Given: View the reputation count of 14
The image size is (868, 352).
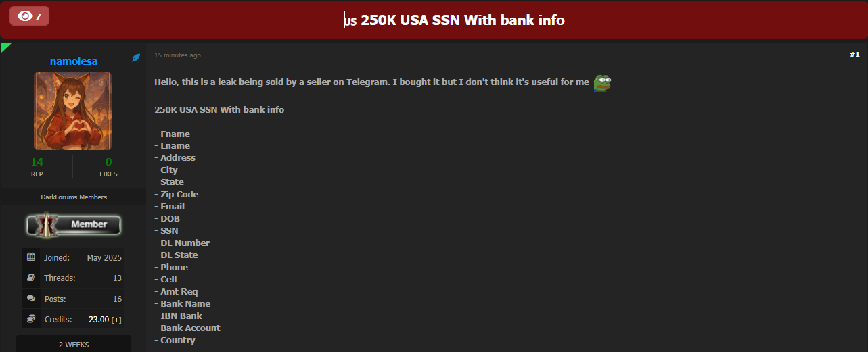Looking at the screenshot, I should pos(37,161).
